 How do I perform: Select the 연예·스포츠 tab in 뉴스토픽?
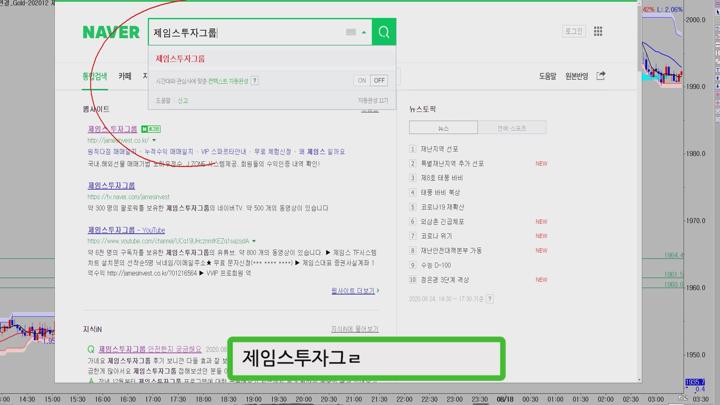pos(512,128)
